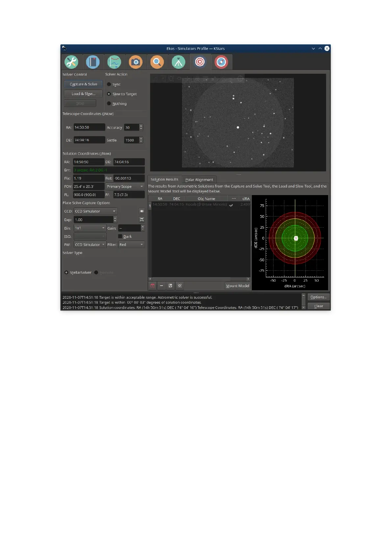The width and height of the screenshot is (392, 554).
Task: Click the Telescope DE input field
Action: click(x=89, y=140)
